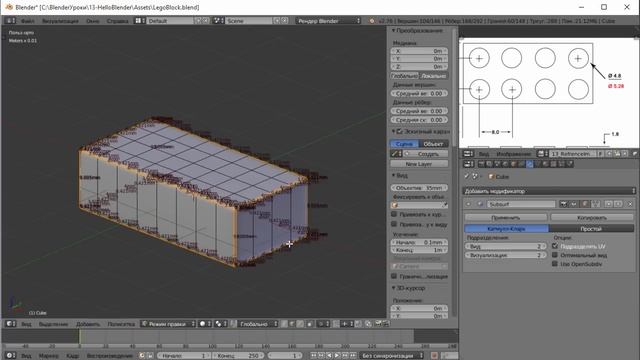The height and width of the screenshot is (360, 640).
Task: Open the Полисетка menu in 3D view
Action: pos(121,324)
